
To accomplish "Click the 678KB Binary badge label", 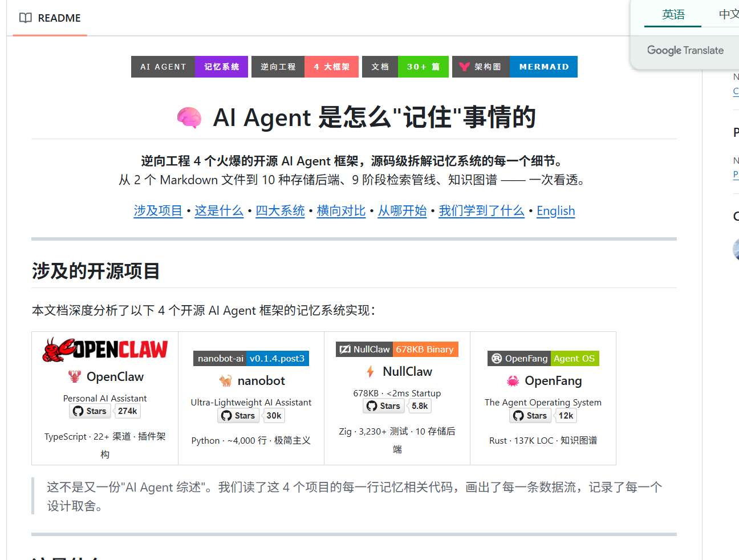I will 425,350.
